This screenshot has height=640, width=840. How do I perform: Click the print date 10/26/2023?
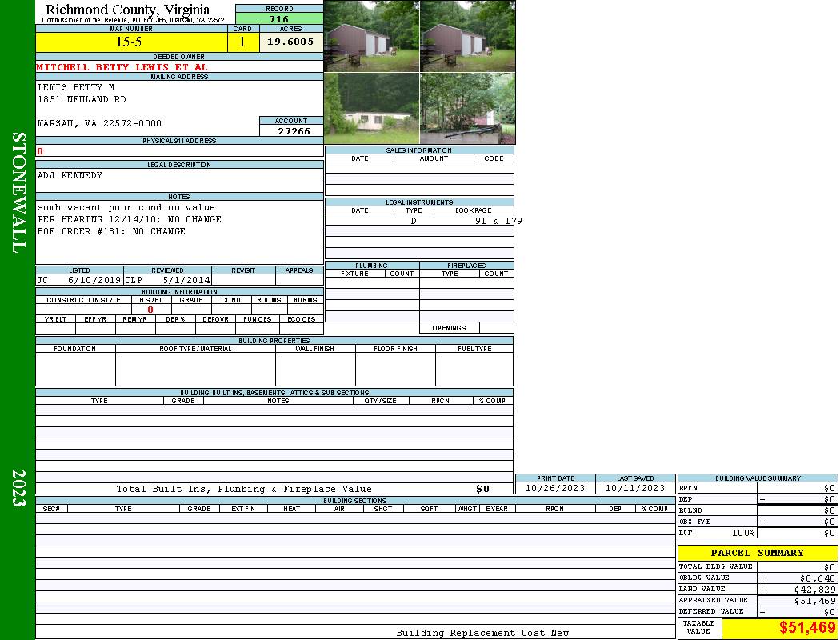554,488
